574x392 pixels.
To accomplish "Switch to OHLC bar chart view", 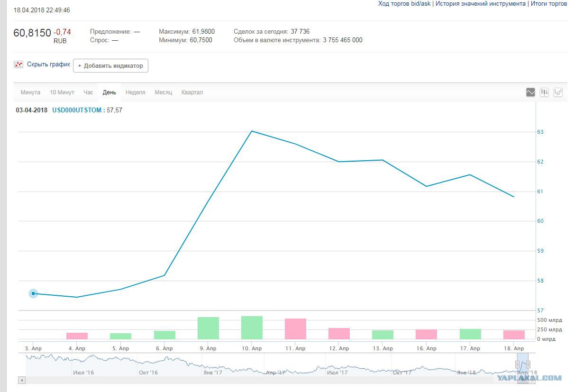I will pyautogui.click(x=558, y=92).
